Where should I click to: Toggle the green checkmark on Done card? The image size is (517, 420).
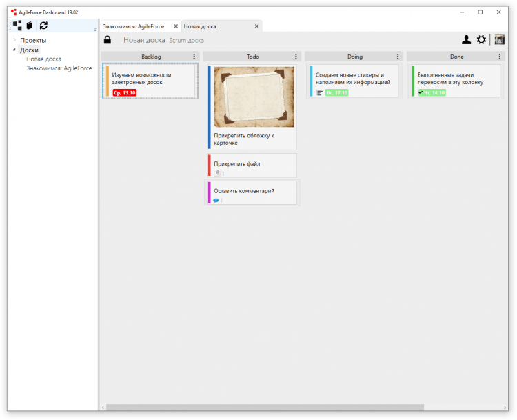(x=420, y=92)
